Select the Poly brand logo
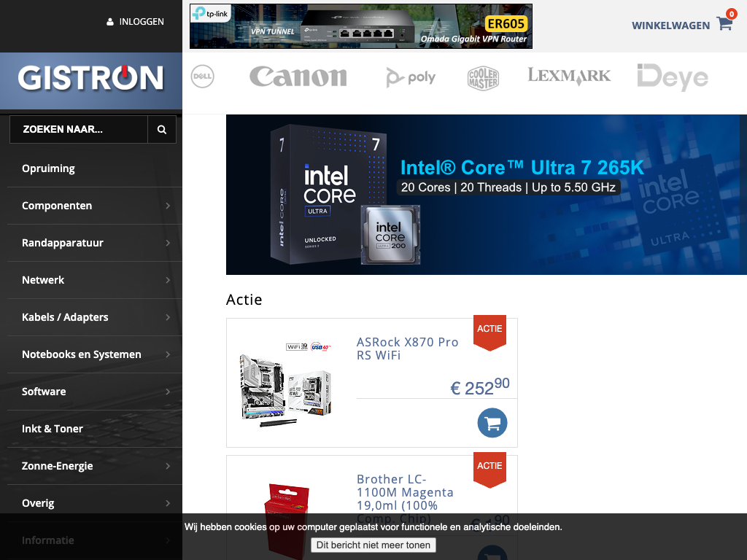Screen dimensions: 747x560 pos(411,77)
